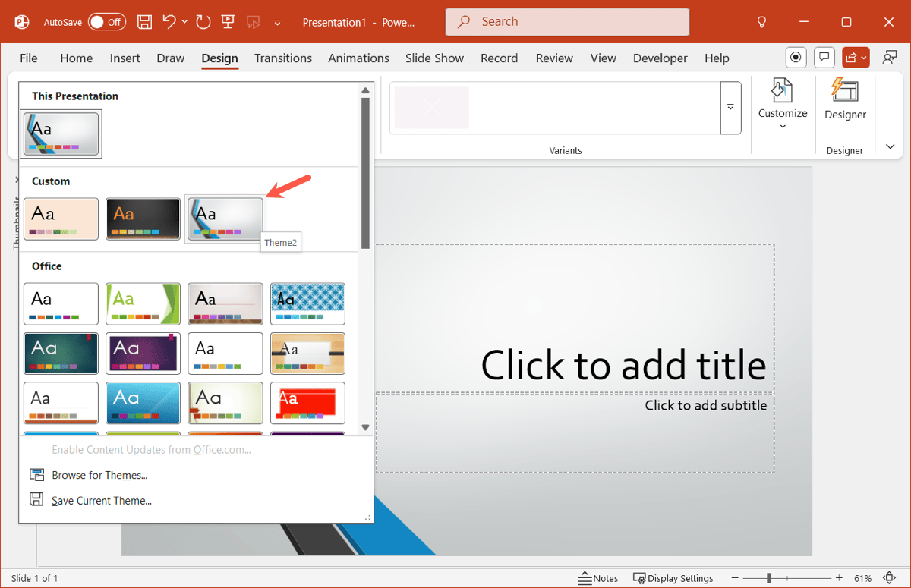Click the Save disk icon
This screenshot has width=911, height=588.
click(x=144, y=22)
